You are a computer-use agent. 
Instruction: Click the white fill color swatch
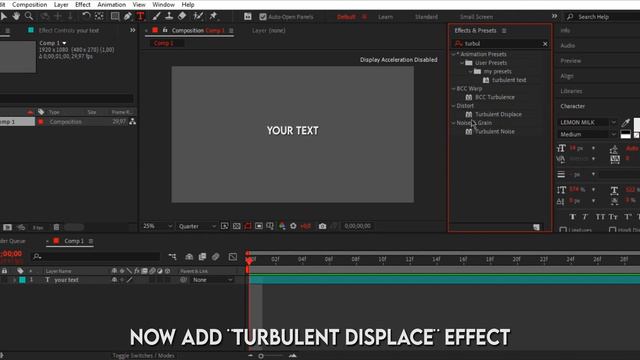pyautogui.click(x=637, y=124)
